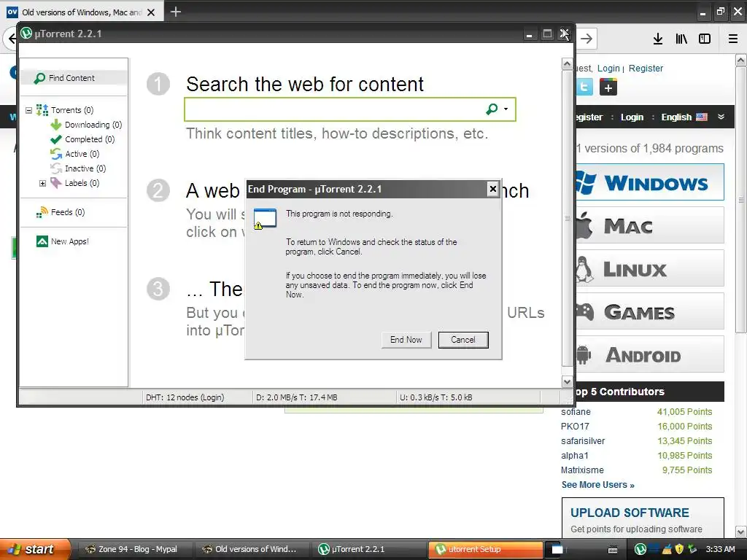Screen dimensions: 747x560
Task: Open Feeds (0) in sidebar
Action: 61,212
